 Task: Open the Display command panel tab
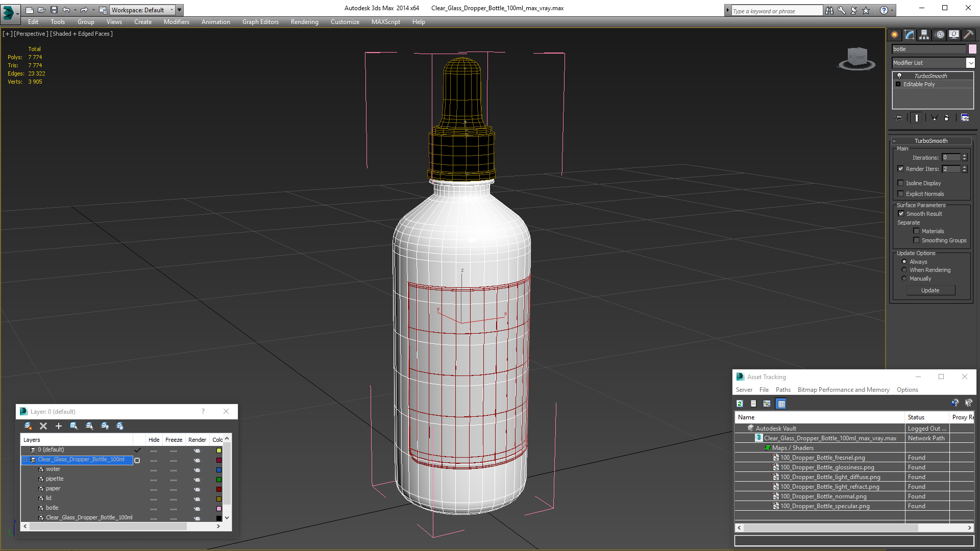coord(953,35)
